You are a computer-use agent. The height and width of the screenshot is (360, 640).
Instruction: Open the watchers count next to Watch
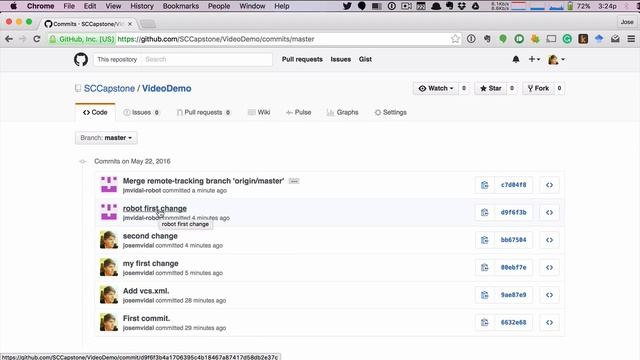point(464,88)
